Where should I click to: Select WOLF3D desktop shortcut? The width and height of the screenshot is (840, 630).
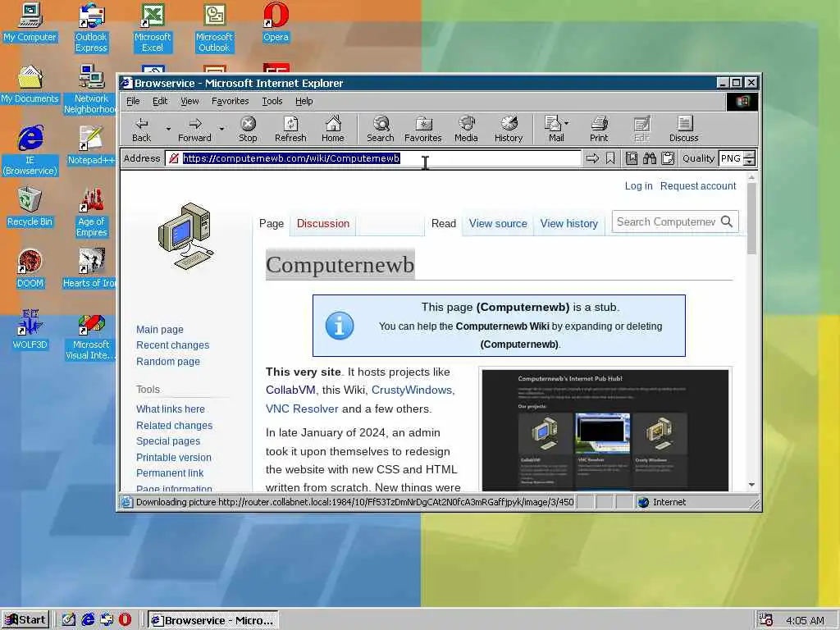click(30, 331)
